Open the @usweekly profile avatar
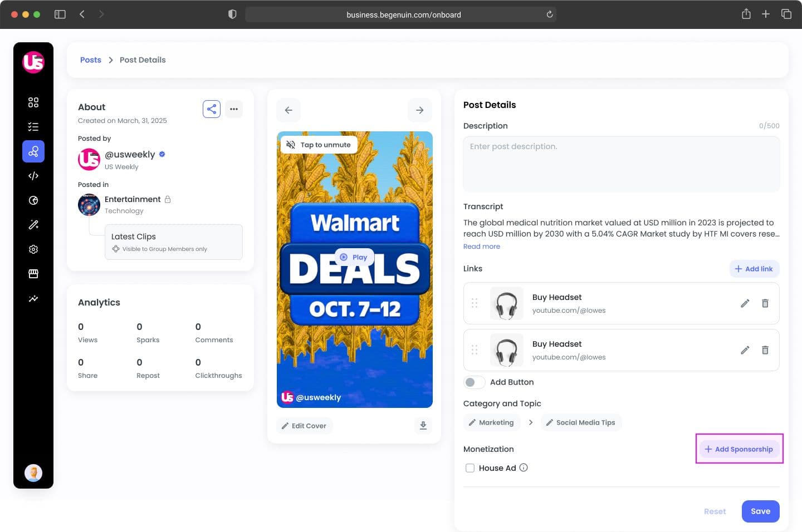This screenshot has height=532, width=802. point(89,159)
